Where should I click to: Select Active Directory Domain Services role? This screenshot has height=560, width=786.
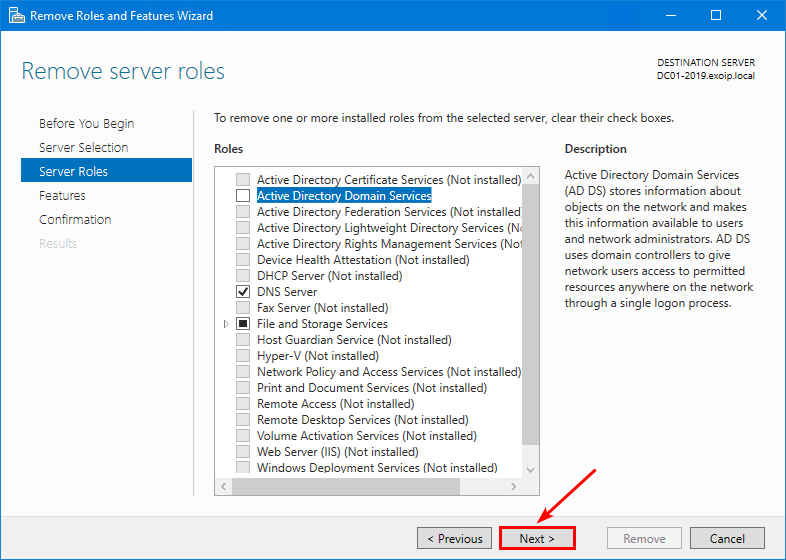(x=344, y=196)
